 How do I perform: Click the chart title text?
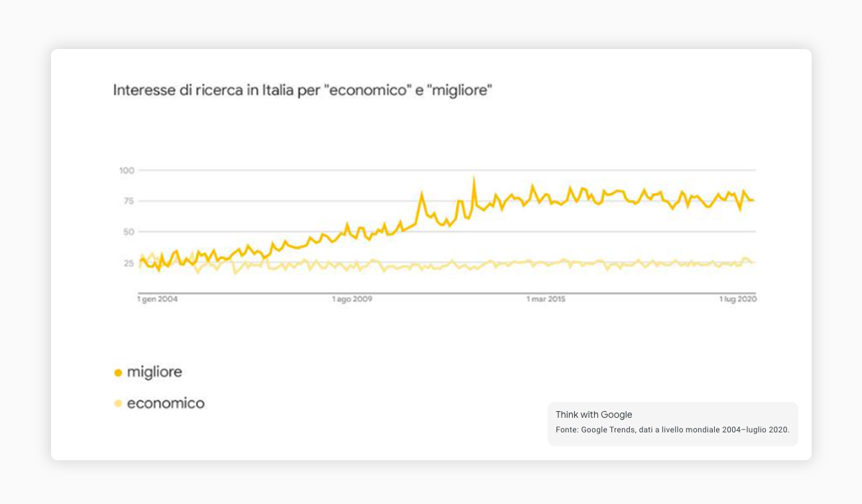(302, 90)
